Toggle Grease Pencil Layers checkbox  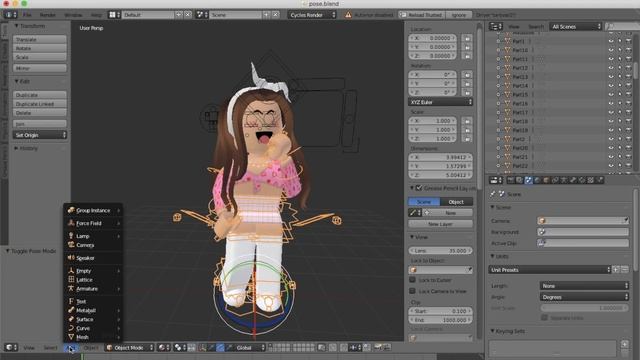[x=419, y=188]
